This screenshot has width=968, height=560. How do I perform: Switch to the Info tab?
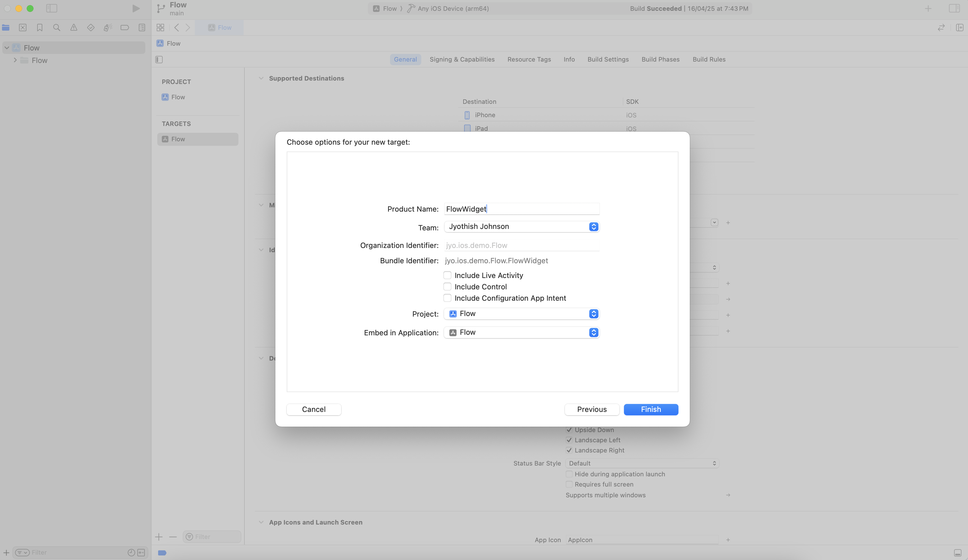point(569,60)
